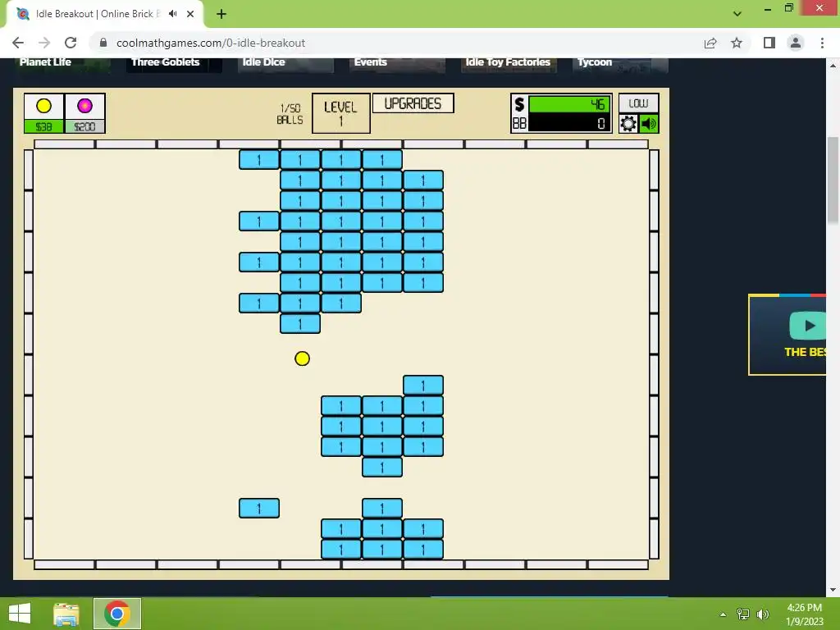Click the LEVEL 1 indicator
The height and width of the screenshot is (630, 840).
tap(340, 113)
